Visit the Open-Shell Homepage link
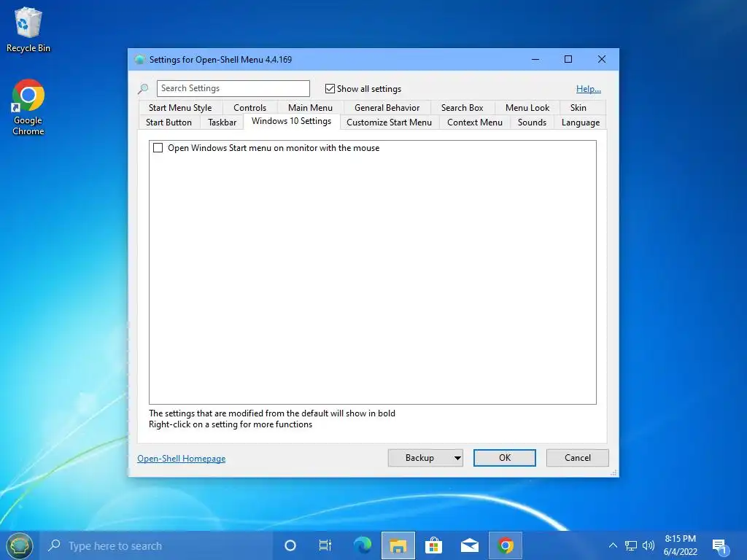Screen dimensions: 747x560 tap(182, 459)
